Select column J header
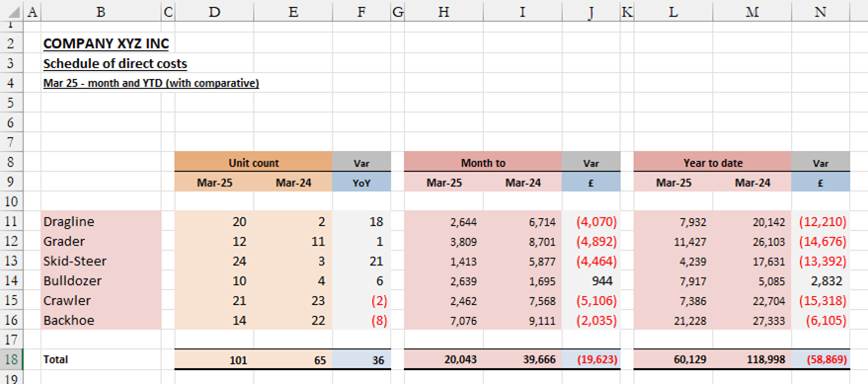Image resolution: width=868 pixels, height=384 pixels. [x=591, y=13]
